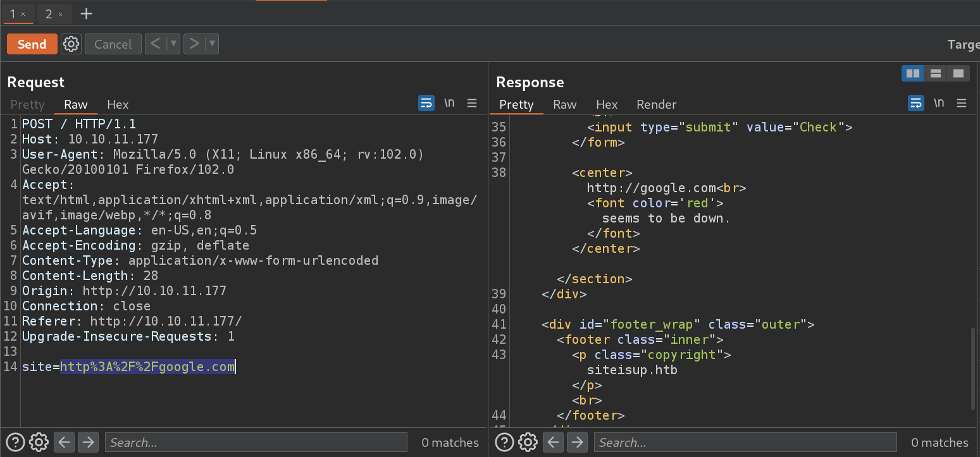Click the POST / HTTP/1.1 request line
The height and width of the screenshot is (457, 980).
(79, 124)
